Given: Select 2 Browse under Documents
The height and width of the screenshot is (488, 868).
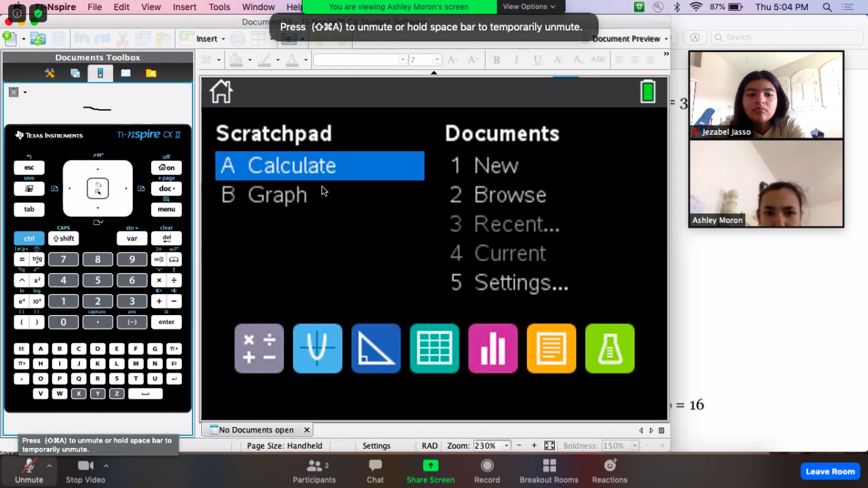Looking at the screenshot, I should click(498, 195).
